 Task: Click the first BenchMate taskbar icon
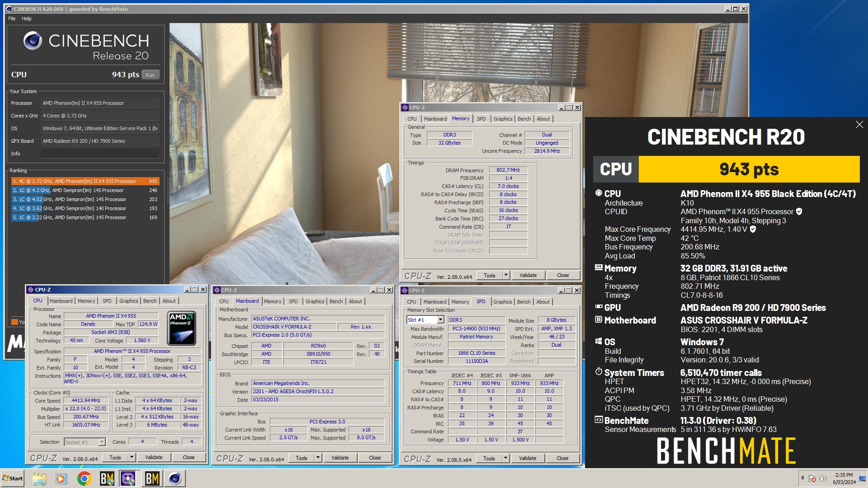(x=107, y=479)
